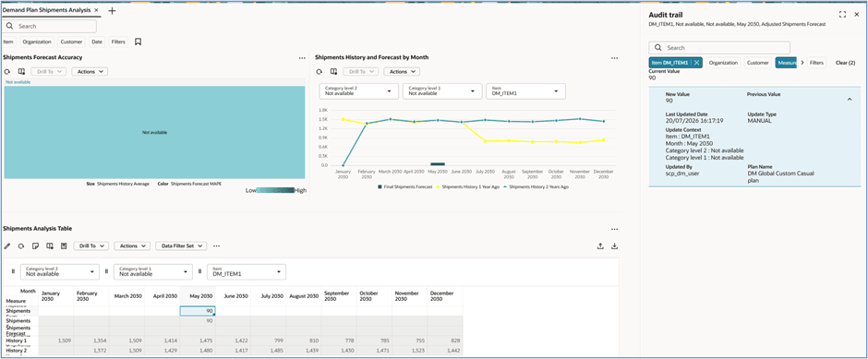Open the Customer chip in Audit trail
Image resolution: width=868 pixels, height=359 pixels.
tap(758, 63)
